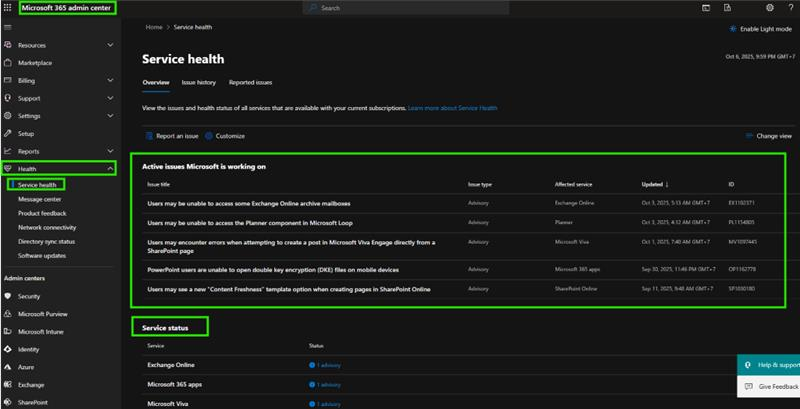Viewport: 800px width, 409px height.
Task: Expand the Billing menu chevron
Action: [110, 81]
